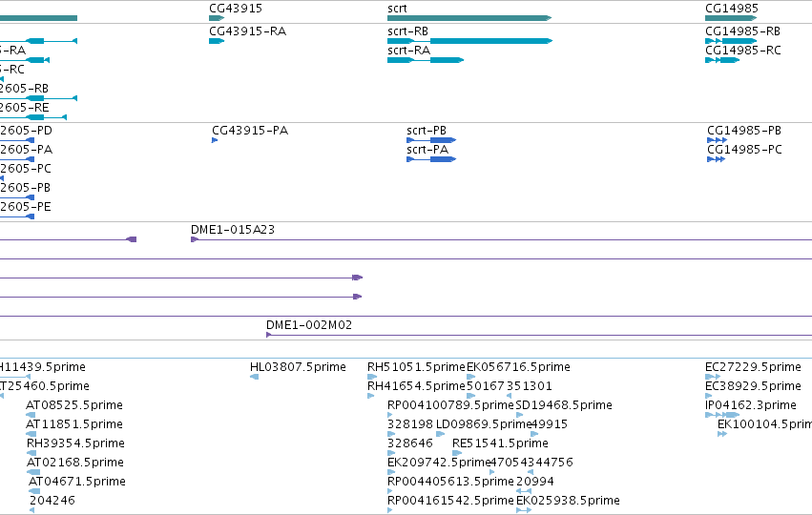Image resolution: width=812 pixels, height=515 pixels.
Task: Click the DME1-015A23 clone label
Action: (233, 230)
